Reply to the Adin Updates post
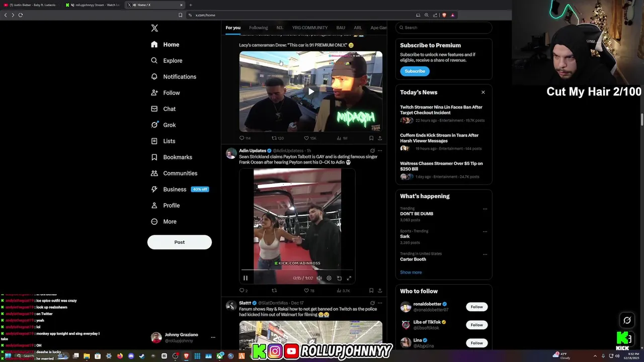644x362 pixels. click(244, 291)
